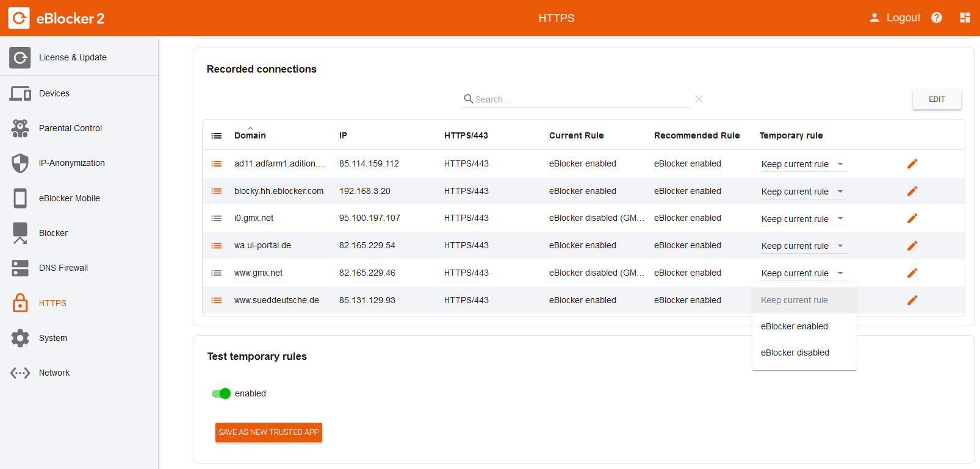The image size is (980, 469).
Task: Edit the blocky.hh.eblocker.com row with pencil icon
Action: 912,191
